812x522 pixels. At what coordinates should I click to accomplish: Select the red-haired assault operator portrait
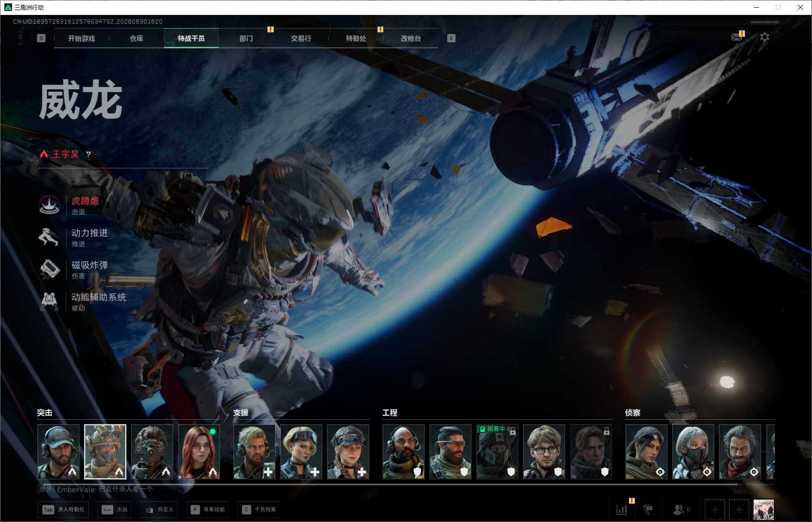(199, 452)
